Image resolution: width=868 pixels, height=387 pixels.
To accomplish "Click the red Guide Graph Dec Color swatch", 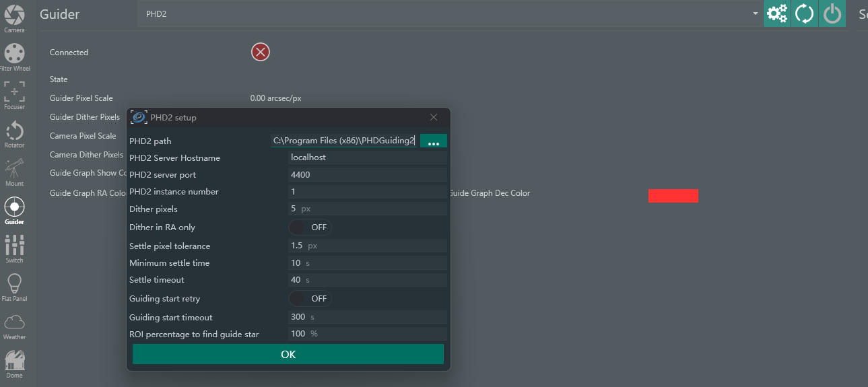I will coord(673,196).
